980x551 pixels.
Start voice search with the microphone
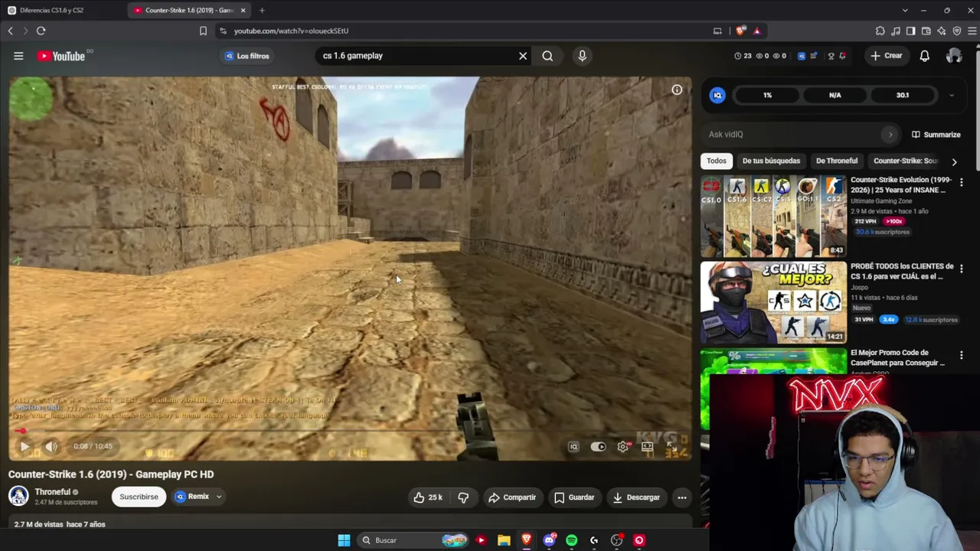(582, 56)
